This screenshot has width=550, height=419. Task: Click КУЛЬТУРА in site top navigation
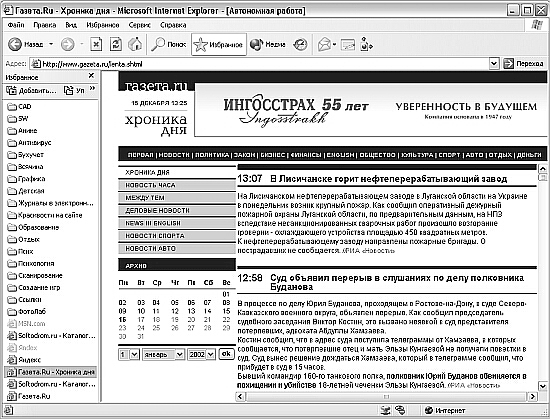click(x=417, y=155)
